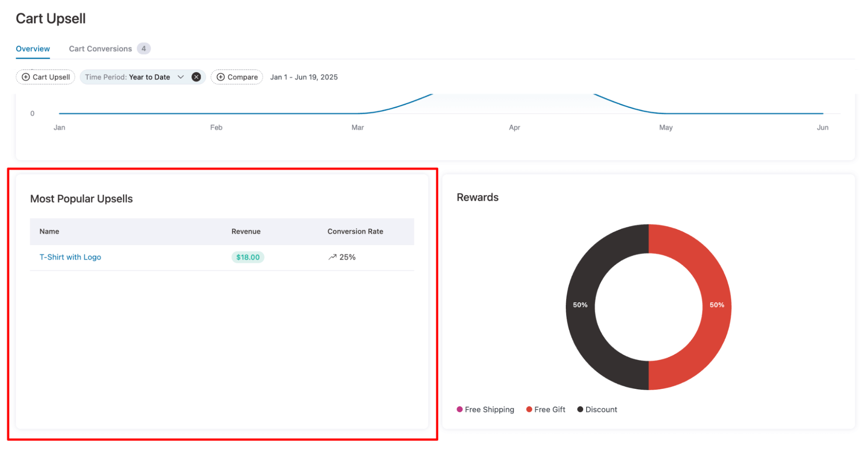Click the trending-up arrow icon beside 25%
Viewport: 868px width, 454px height.
pos(332,257)
